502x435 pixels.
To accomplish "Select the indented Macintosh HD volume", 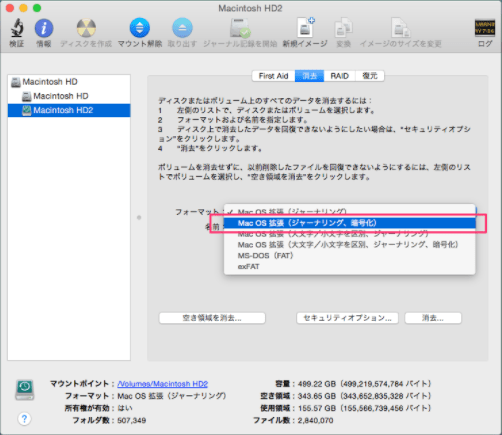I will 69,96.
